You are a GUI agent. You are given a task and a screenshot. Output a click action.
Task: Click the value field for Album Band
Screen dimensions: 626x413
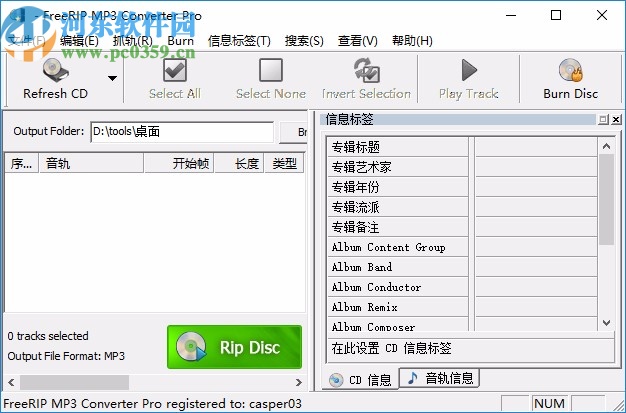(536, 267)
